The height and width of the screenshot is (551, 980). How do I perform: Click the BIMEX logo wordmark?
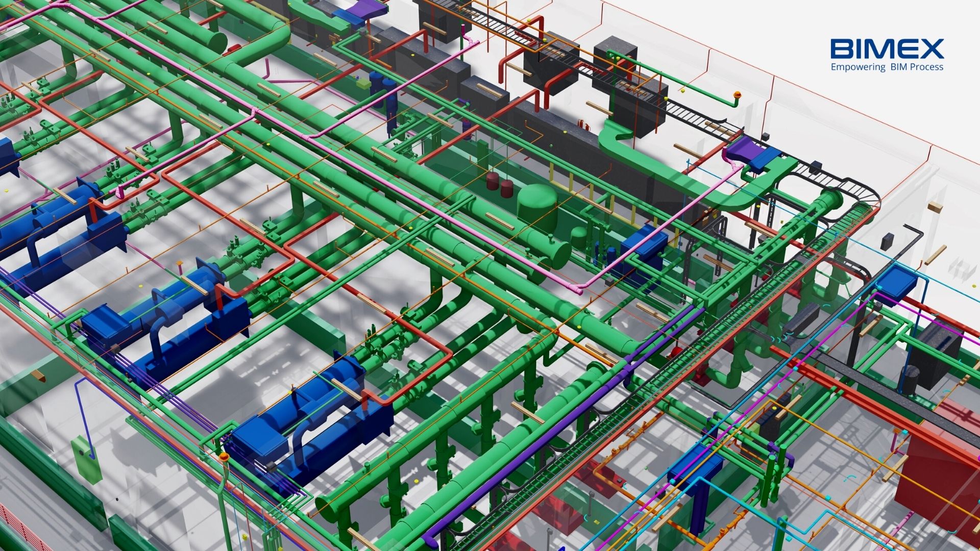tap(887, 49)
